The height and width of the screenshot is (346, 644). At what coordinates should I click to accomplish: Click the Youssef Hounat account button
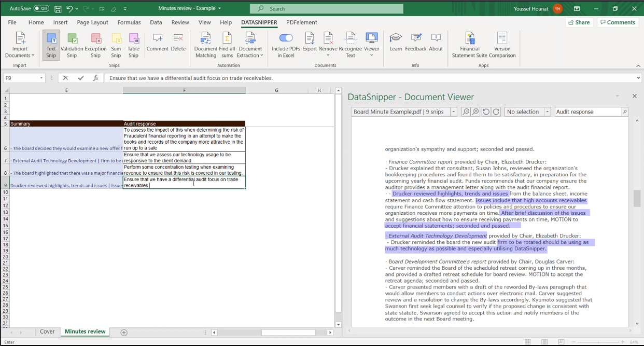538,9
